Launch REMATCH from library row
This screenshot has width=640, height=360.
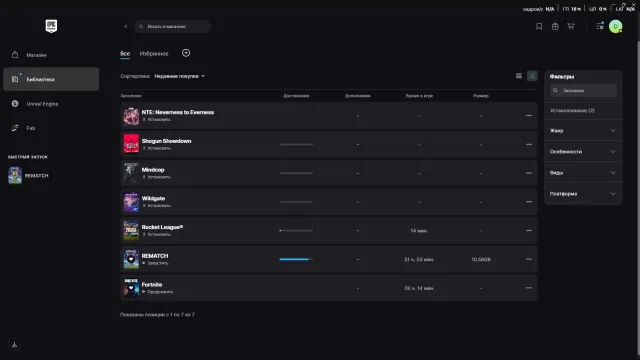(155, 263)
